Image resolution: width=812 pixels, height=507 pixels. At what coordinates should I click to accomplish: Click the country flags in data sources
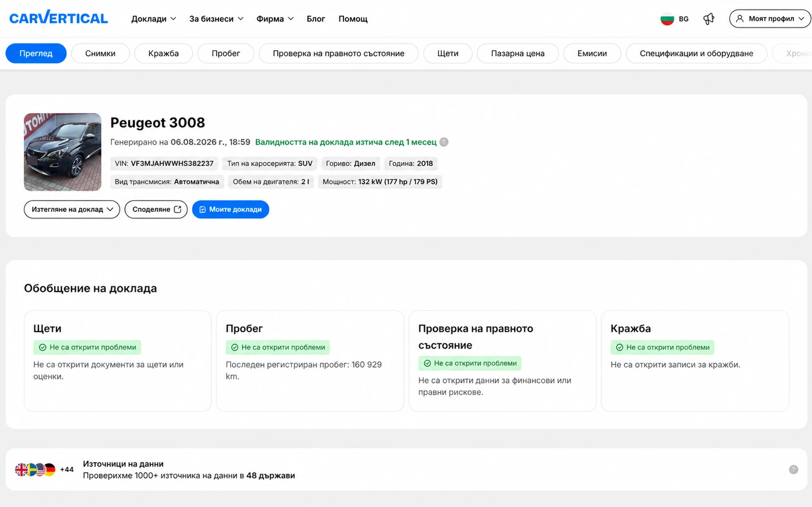(35, 470)
